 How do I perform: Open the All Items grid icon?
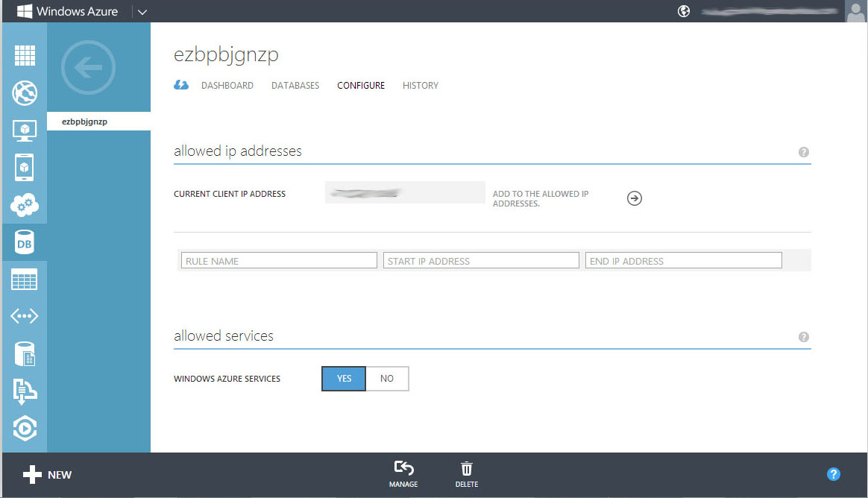coord(25,55)
